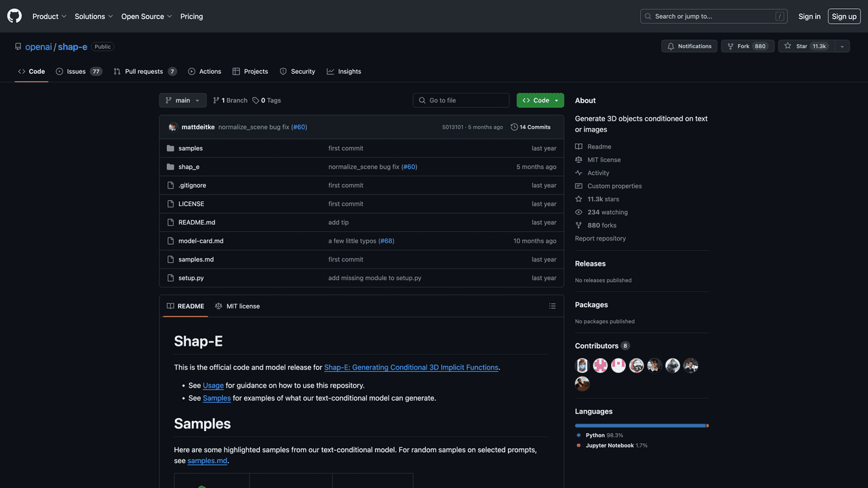Switch to the Security tab

pos(298,71)
